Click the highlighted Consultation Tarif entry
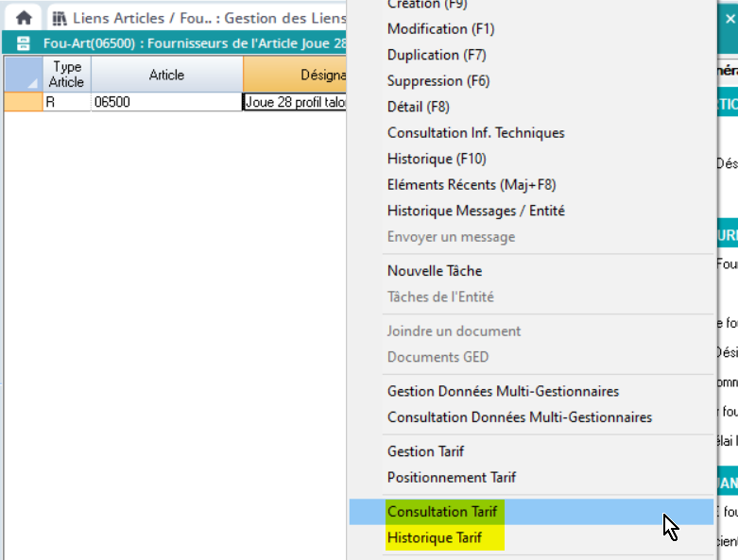738x560 pixels. [441, 512]
